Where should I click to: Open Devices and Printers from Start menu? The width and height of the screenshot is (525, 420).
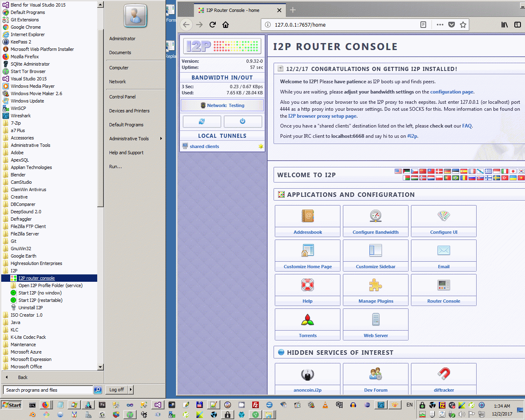tap(129, 111)
